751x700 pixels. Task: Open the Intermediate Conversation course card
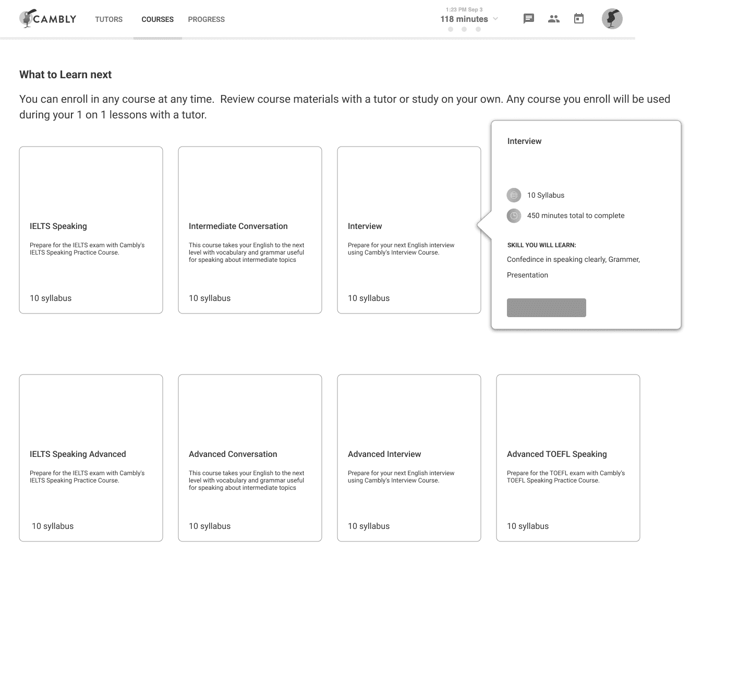point(250,230)
